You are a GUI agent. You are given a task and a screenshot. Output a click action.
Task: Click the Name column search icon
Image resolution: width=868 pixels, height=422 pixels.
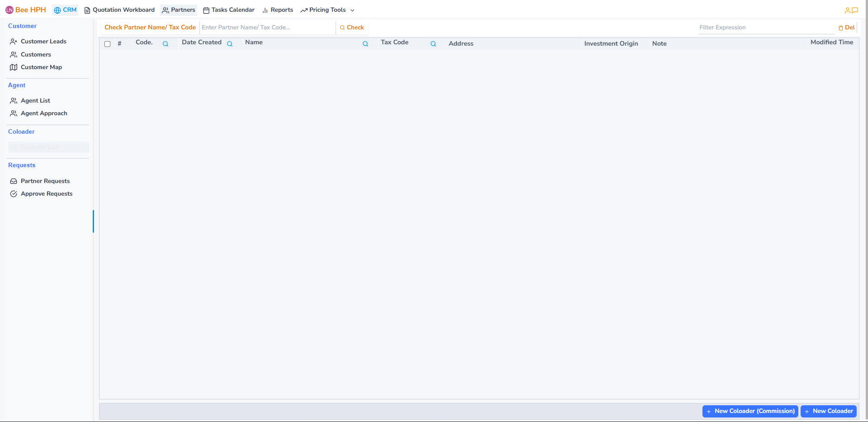(x=365, y=44)
